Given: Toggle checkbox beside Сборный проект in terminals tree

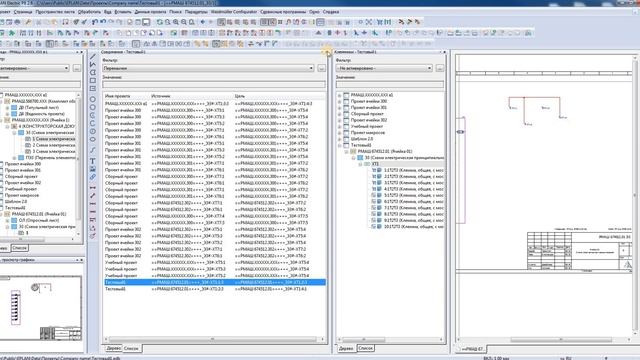Looking at the screenshot, I should click(346, 114).
